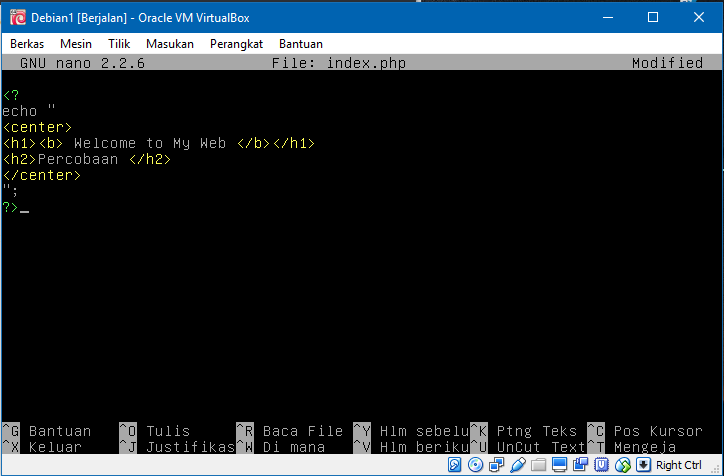The width and height of the screenshot is (724, 476).
Task: Click the opening <? PHP tag
Action: pyautogui.click(x=11, y=95)
